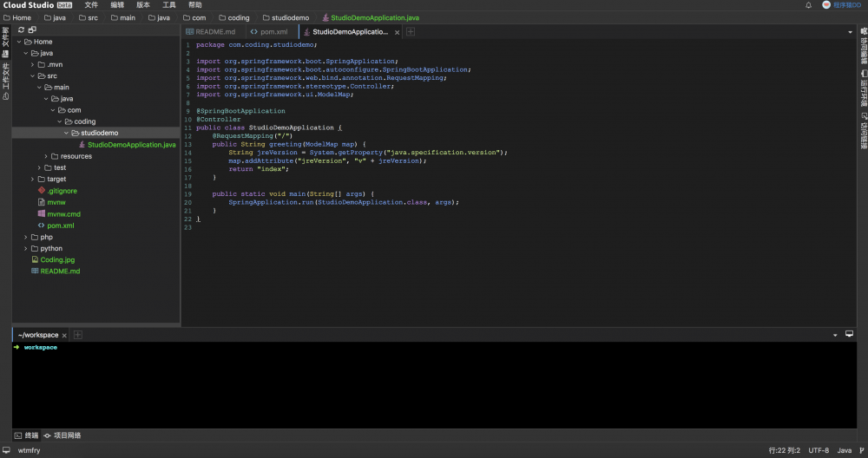Open notifications via the bell icon
The width and height of the screenshot is (868, 458).
pos(809,5)
